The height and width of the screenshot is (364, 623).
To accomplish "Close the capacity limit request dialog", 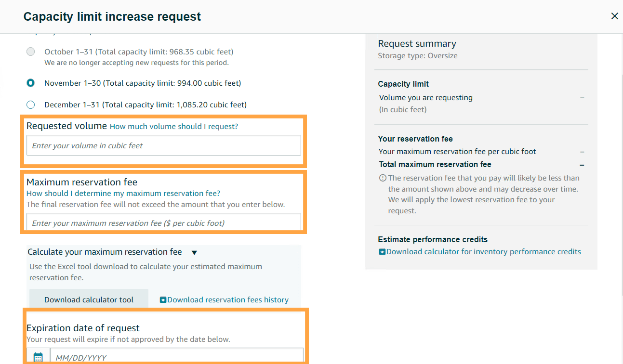I will pos(614,16).
